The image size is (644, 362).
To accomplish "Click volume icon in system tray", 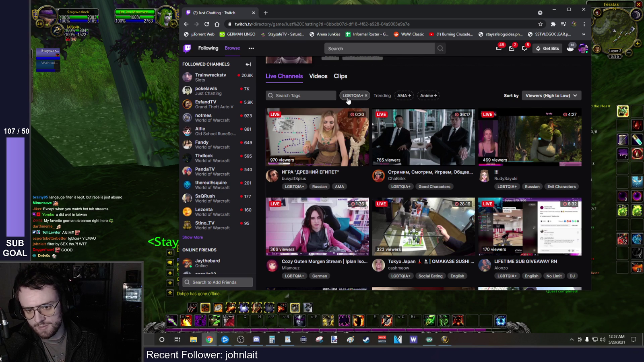I will pyautogui.click(x=603, y=339).
